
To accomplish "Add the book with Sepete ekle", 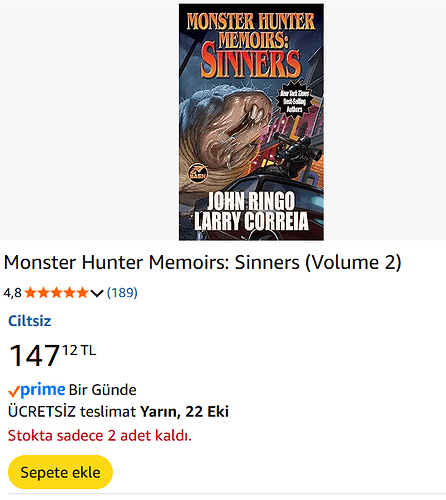I will [60, 472].
